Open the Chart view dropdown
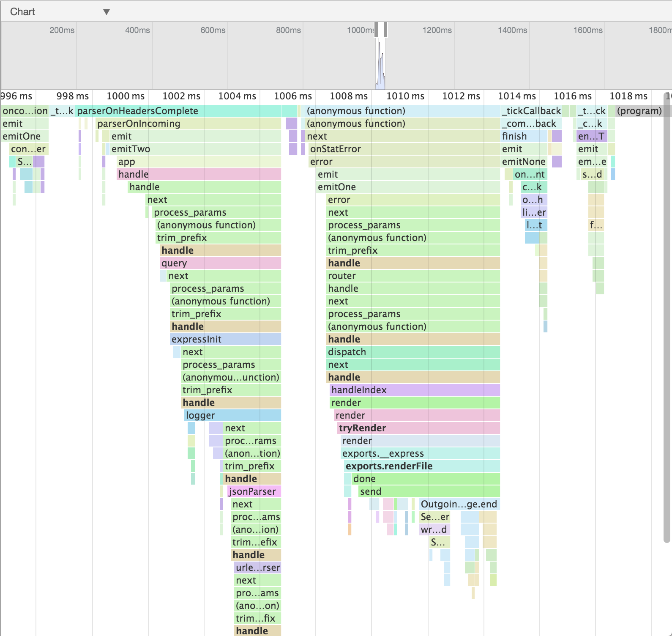Viewport: 672px width, 636px height. [x=60, y=11]
